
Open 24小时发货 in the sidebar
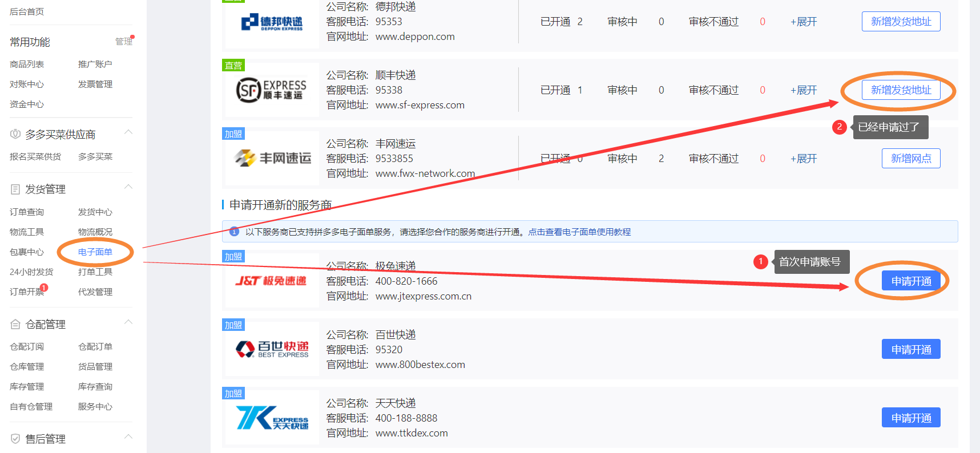(x=31, y=272)
